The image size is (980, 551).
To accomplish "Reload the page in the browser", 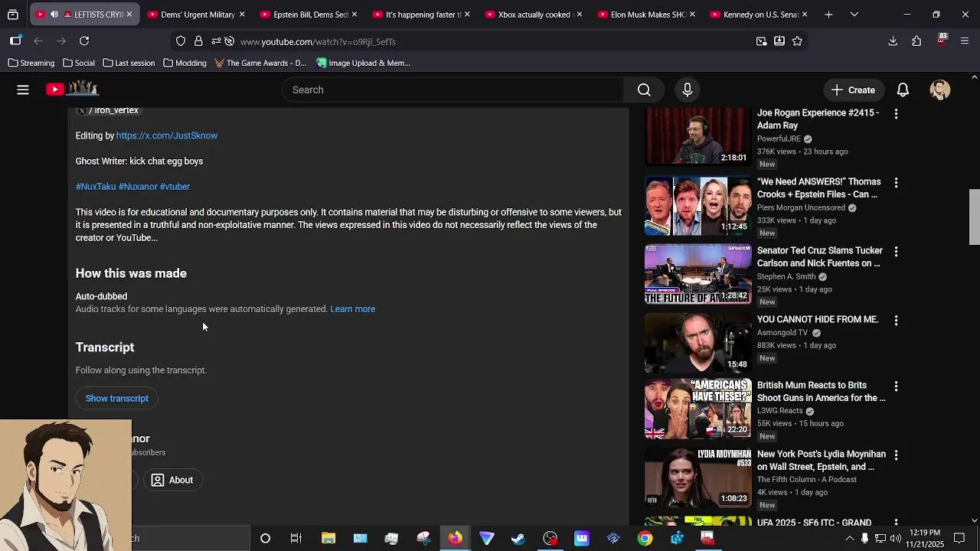I will point(84,41).
